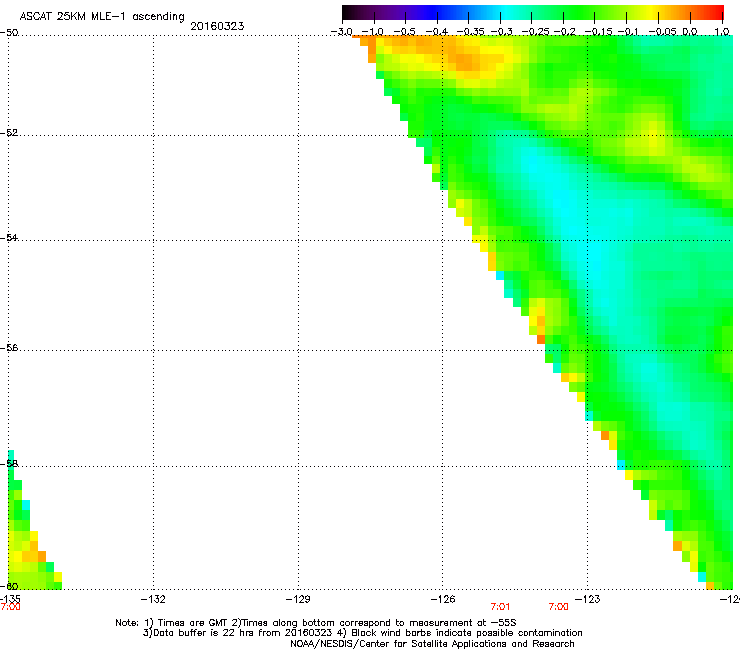Click colorbar tick label -0.5

405,32
